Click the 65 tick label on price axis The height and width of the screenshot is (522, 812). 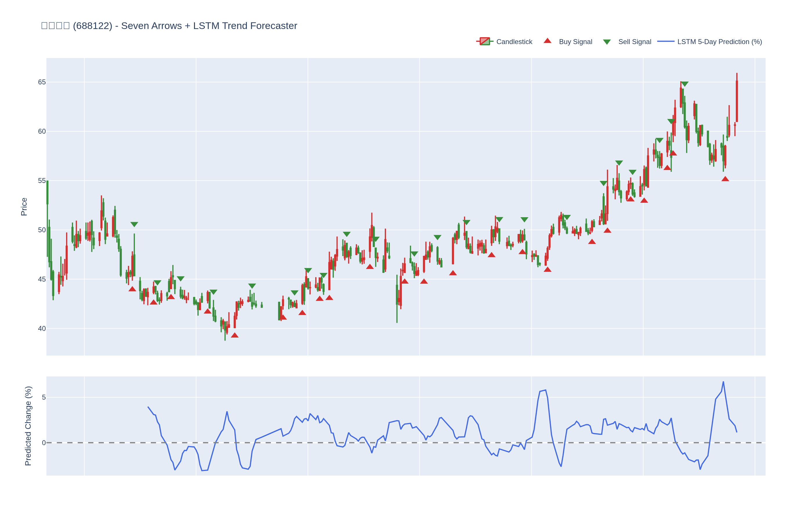click(42, 82)
